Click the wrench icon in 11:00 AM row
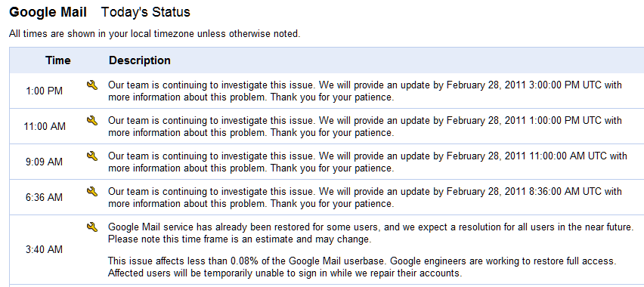 (x=92, y=120)
